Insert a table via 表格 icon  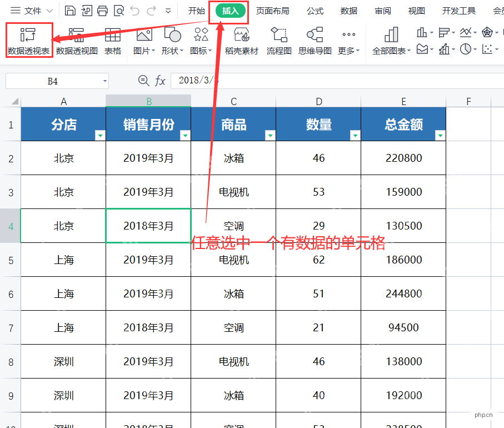(113, 40)
